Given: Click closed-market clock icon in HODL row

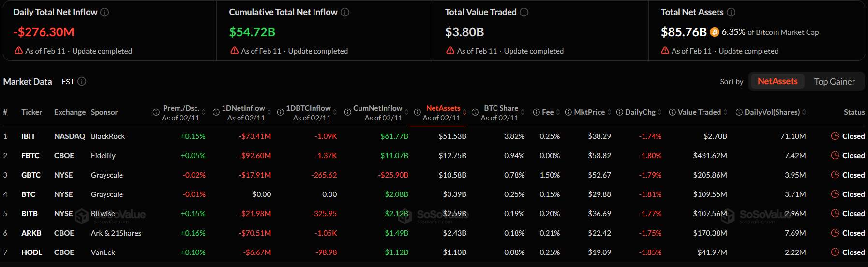Looking at the screenshot, I should [x=835, y=252].
